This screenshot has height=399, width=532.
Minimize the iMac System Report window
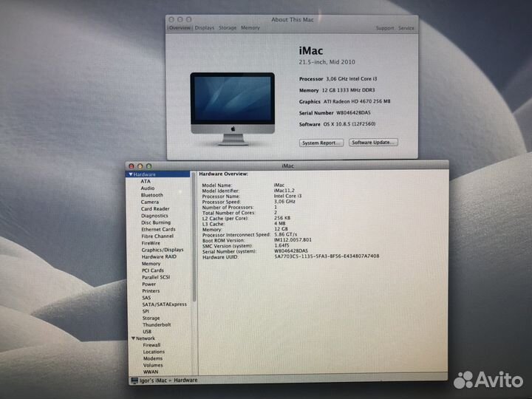coord(140,166)
